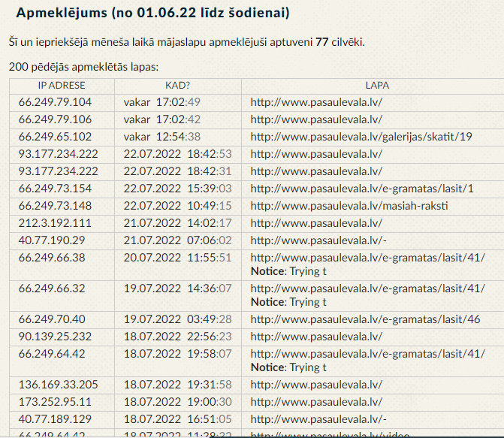504x438 pixels.
Task: Click the IP ADRESE column header
Action: click(x=62, y=86)
